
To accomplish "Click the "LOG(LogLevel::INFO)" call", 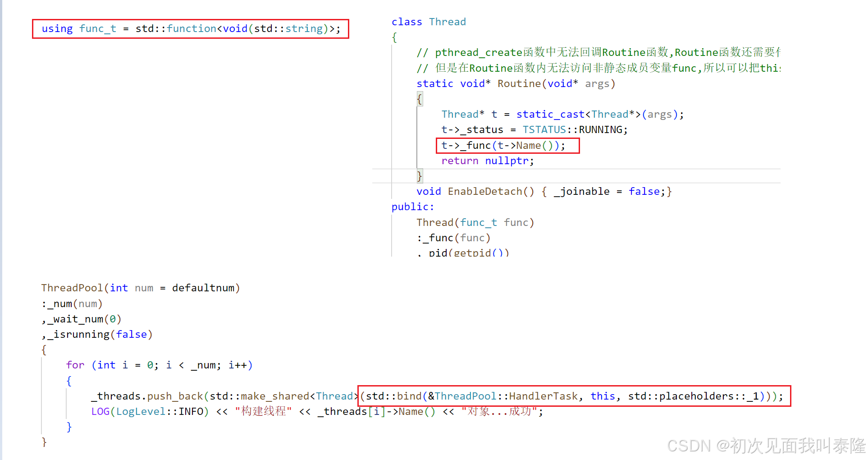I will point(150,412).
